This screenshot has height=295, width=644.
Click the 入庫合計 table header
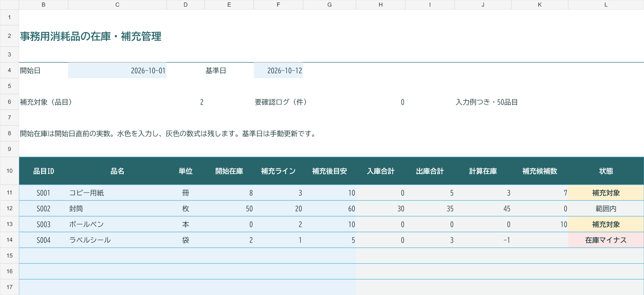tap(381, 171)
